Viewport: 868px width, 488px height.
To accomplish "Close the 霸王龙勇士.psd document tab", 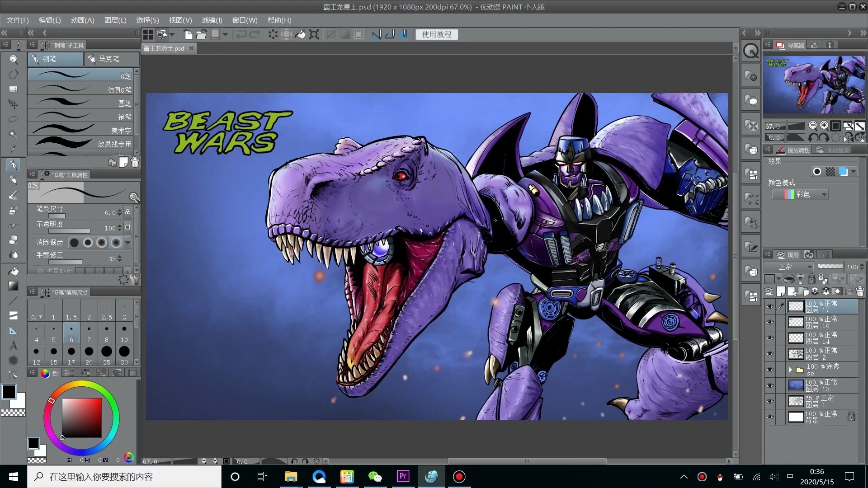I will (191, 48).
